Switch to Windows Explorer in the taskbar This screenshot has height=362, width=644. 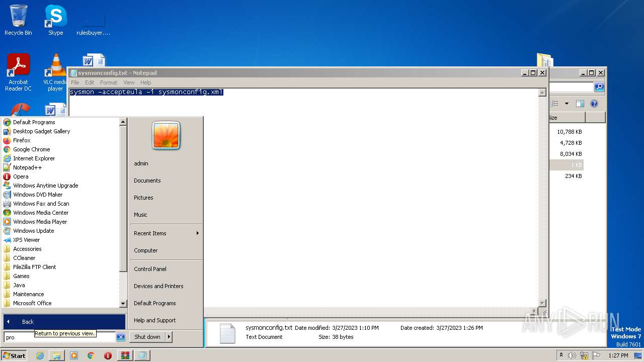point(57,355)
